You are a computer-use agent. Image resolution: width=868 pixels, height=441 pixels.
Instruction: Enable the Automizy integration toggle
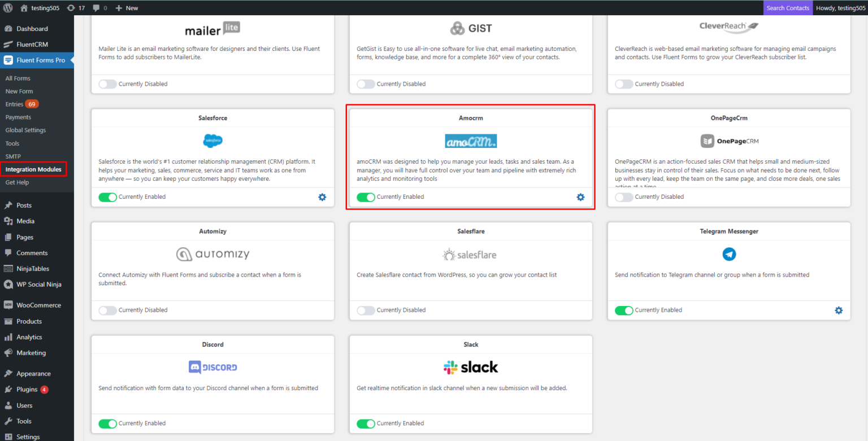tap(107, 310)
